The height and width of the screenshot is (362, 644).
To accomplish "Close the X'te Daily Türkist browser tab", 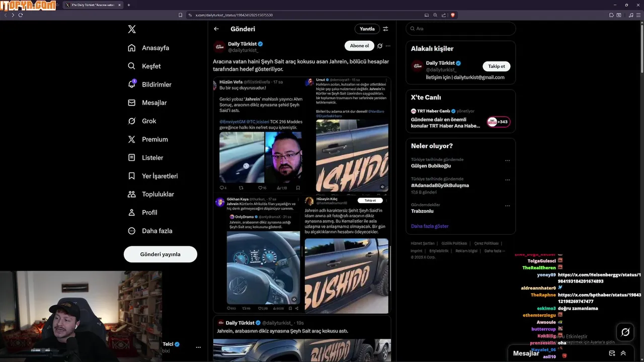I will (x=120, y=5).
